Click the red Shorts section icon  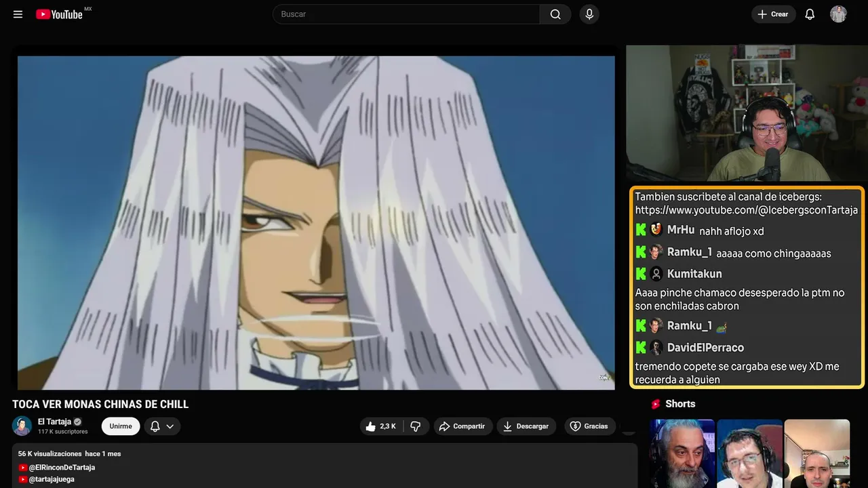coord(656,404)
